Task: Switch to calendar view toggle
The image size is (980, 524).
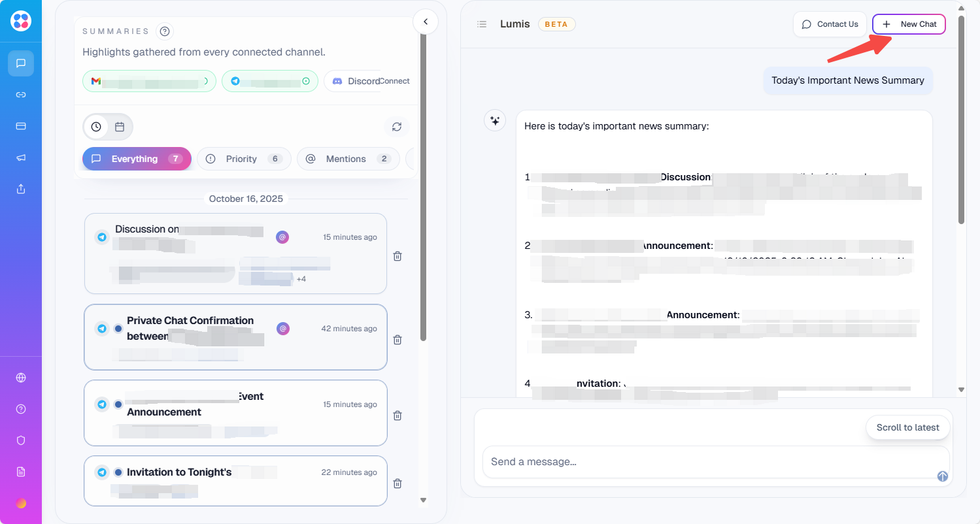Action: pyautogui.click(x=120, y=127)
